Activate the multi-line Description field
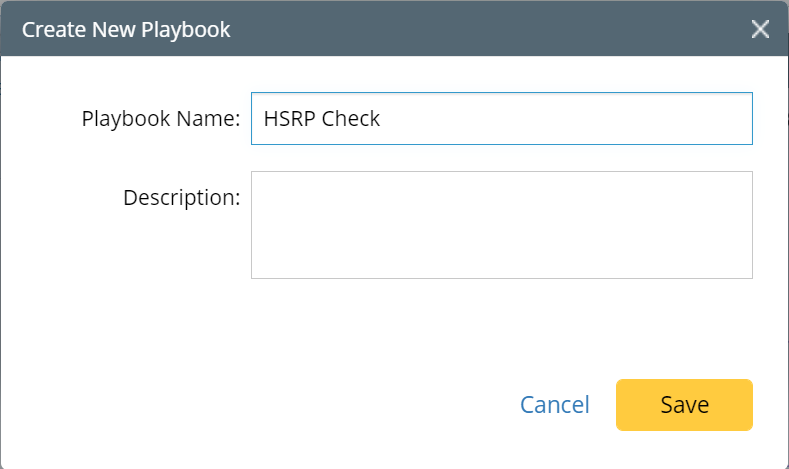Screen dimensions: 789x469 (502, 225)
